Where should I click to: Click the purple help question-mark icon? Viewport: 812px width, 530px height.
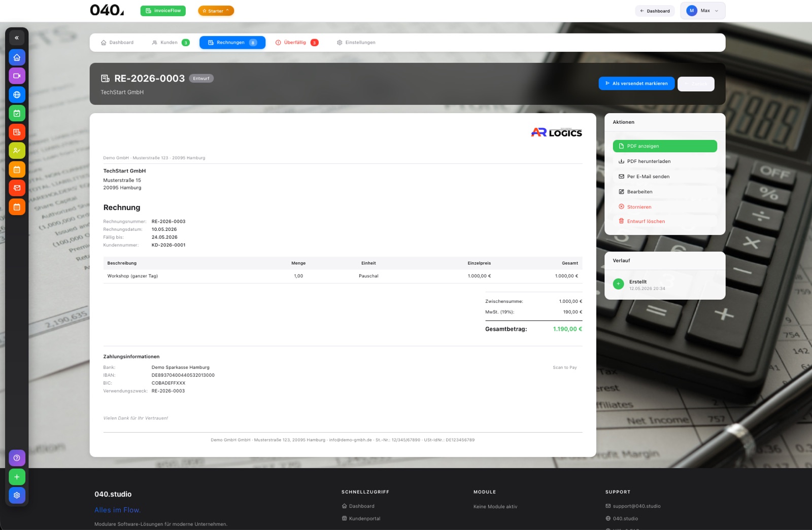click(x=17, y=458)
